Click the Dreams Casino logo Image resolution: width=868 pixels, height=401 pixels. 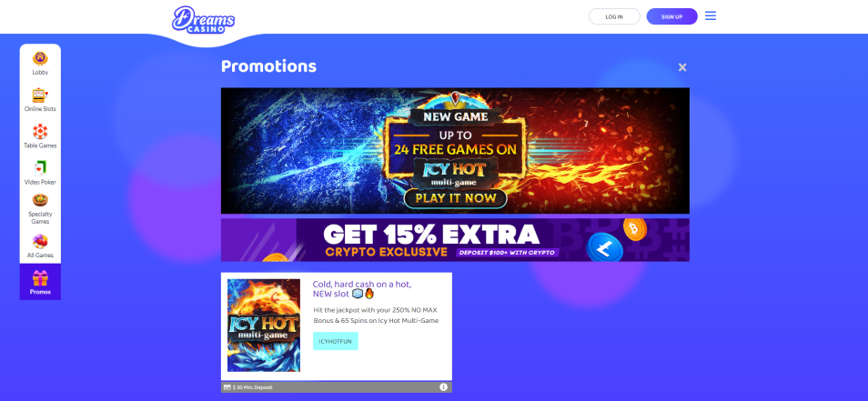[203, 20]
